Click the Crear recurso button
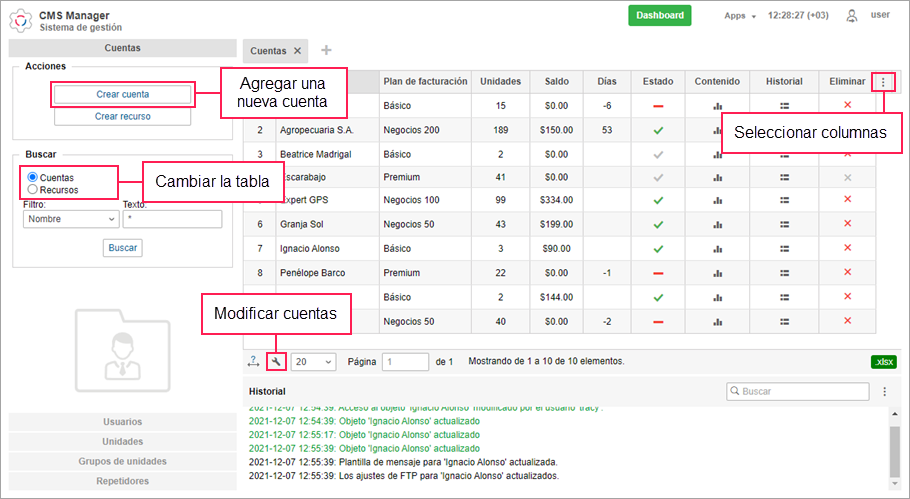The width and height of the screenshot is (910, 499). [x=122, y=117]
